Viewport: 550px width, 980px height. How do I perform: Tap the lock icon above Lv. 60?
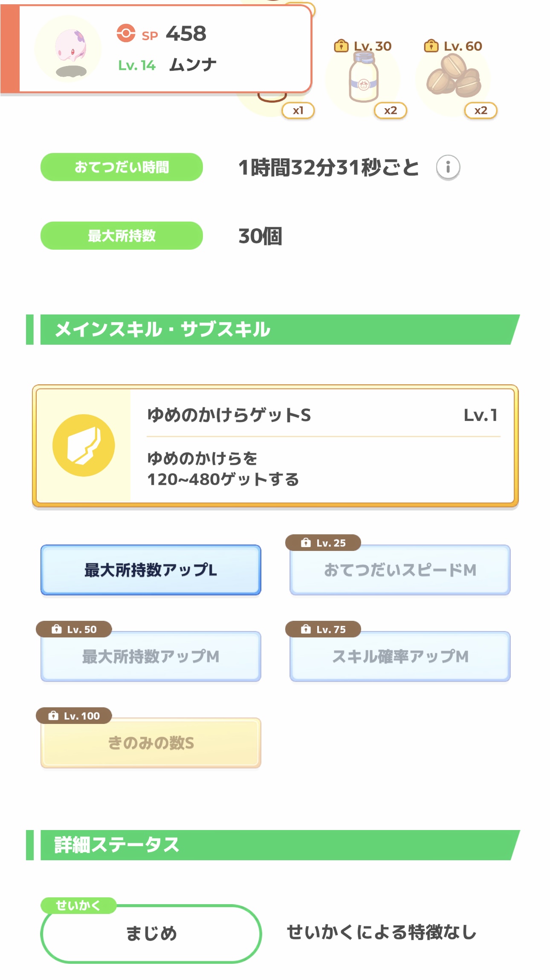pyautogui.click(x=431, y=46)
